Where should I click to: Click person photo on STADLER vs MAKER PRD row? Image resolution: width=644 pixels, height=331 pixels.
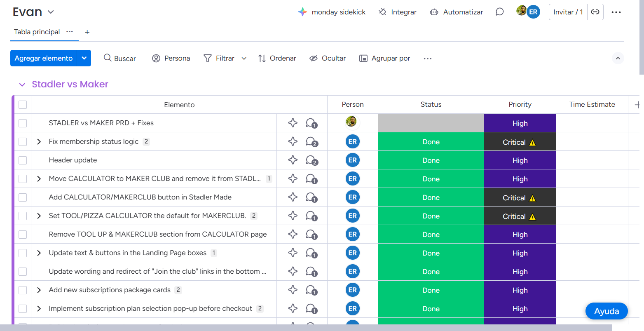351,122
